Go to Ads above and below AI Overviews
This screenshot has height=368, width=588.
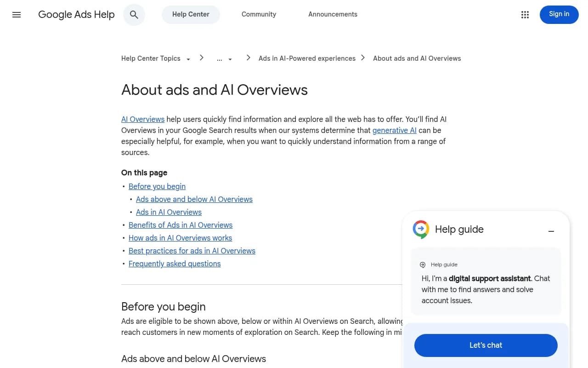194,199
